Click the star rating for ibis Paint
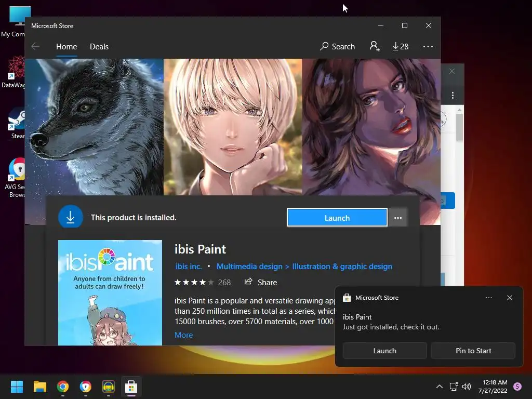 (x=194, y=282)
